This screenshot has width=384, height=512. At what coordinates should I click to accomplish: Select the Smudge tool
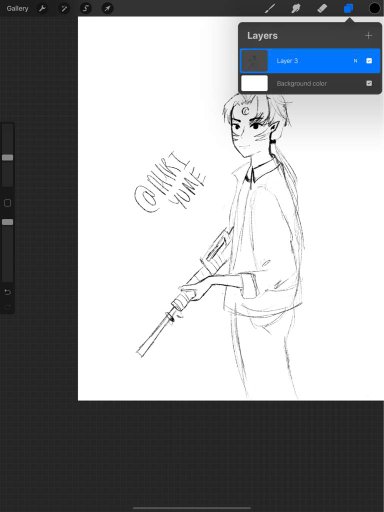296,8
